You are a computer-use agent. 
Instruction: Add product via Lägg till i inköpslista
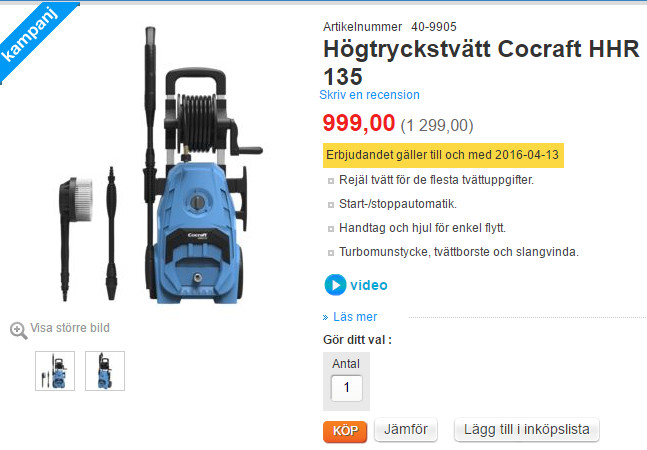tap(527, 429)
